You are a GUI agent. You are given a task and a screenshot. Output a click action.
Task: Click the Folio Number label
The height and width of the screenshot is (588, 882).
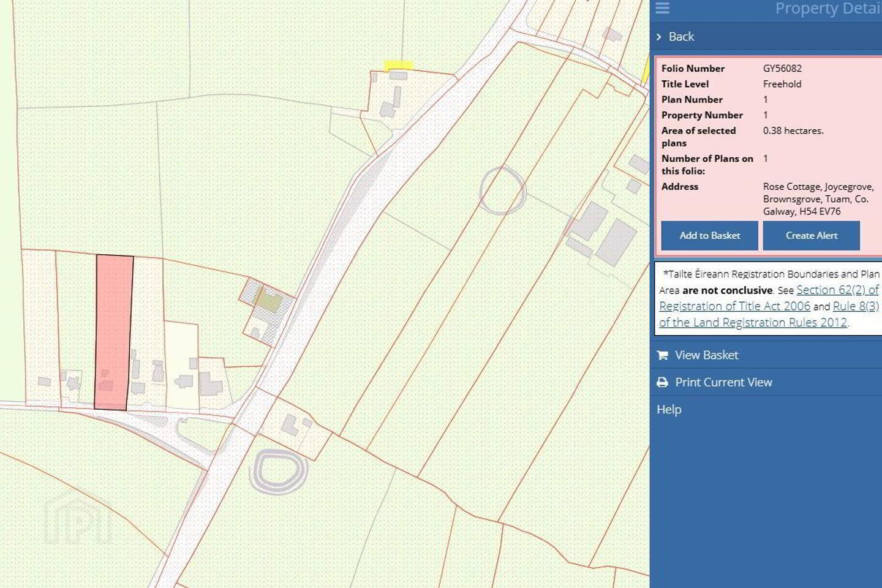point(693,69)
